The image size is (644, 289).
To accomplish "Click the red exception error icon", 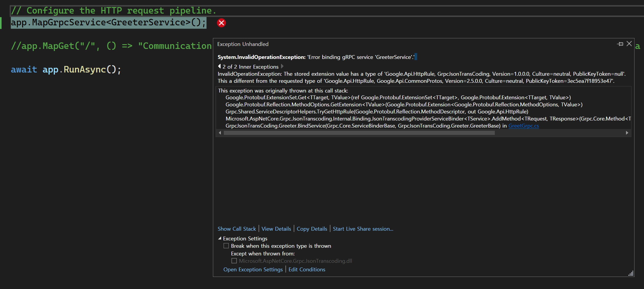I will [x=221, y=23].
